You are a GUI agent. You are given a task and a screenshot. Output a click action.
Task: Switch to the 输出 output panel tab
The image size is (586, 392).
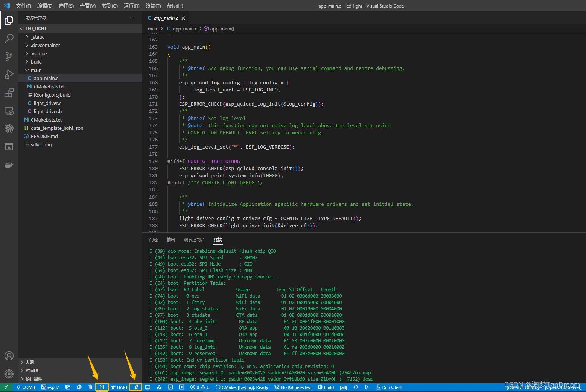(x=171, y=240)
